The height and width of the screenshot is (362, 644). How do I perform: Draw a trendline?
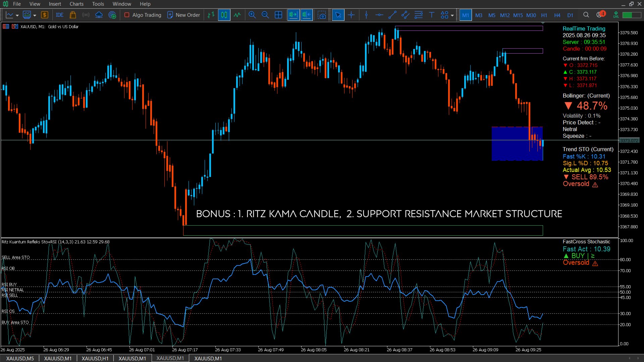pos(392,15)
